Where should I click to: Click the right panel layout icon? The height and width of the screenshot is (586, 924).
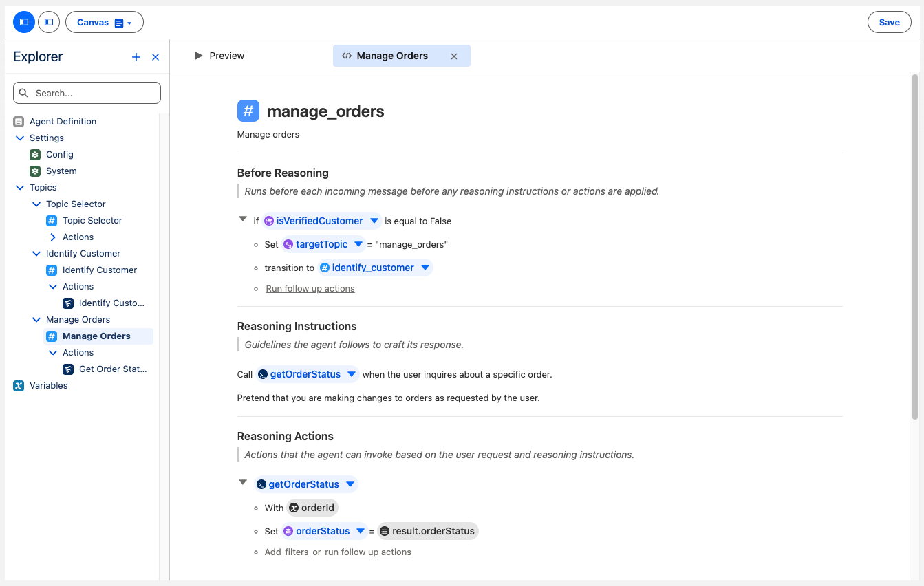point(48,21)
